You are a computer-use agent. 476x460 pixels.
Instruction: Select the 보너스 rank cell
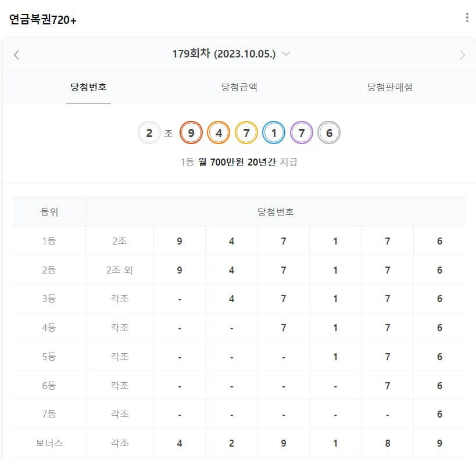coord(49,443)
